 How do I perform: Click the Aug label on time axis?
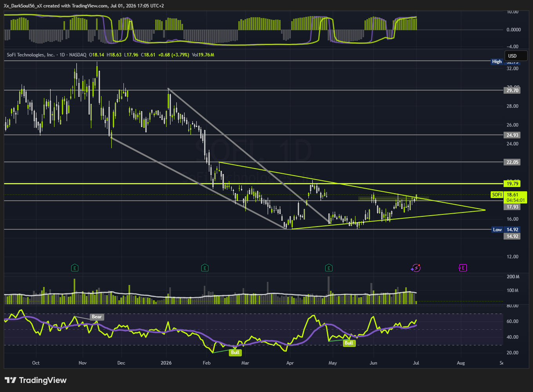coord(461,363)
